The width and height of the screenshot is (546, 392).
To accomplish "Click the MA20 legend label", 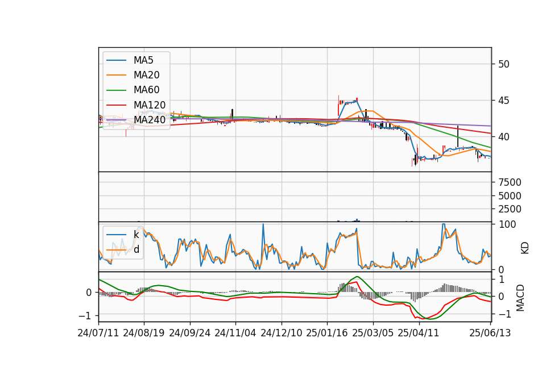I will (x=146, y=75).
